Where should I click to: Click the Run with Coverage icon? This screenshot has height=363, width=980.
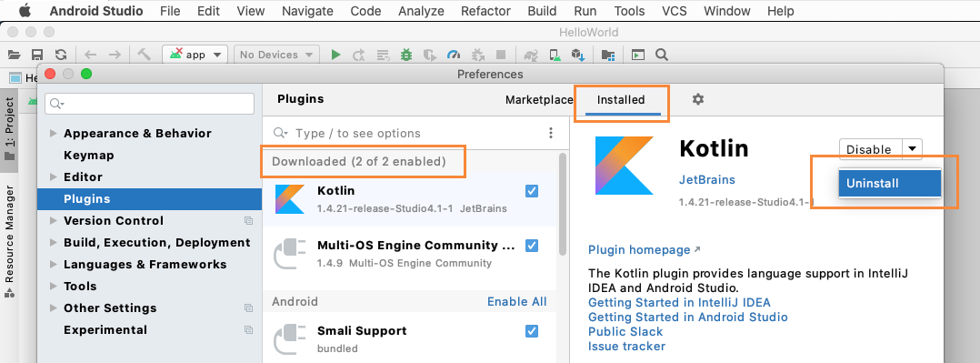tap(429, 55)
